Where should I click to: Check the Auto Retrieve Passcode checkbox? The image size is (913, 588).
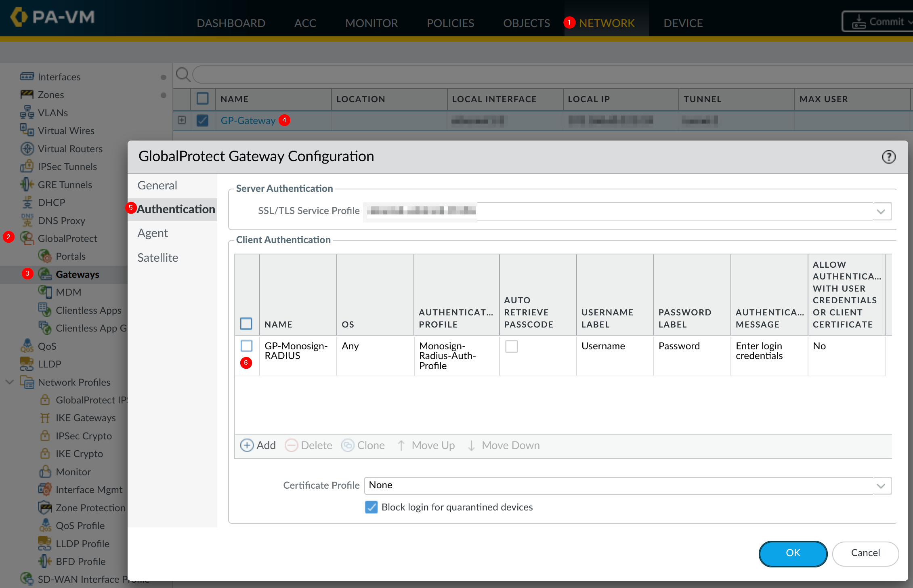click(x=511, y=346)
